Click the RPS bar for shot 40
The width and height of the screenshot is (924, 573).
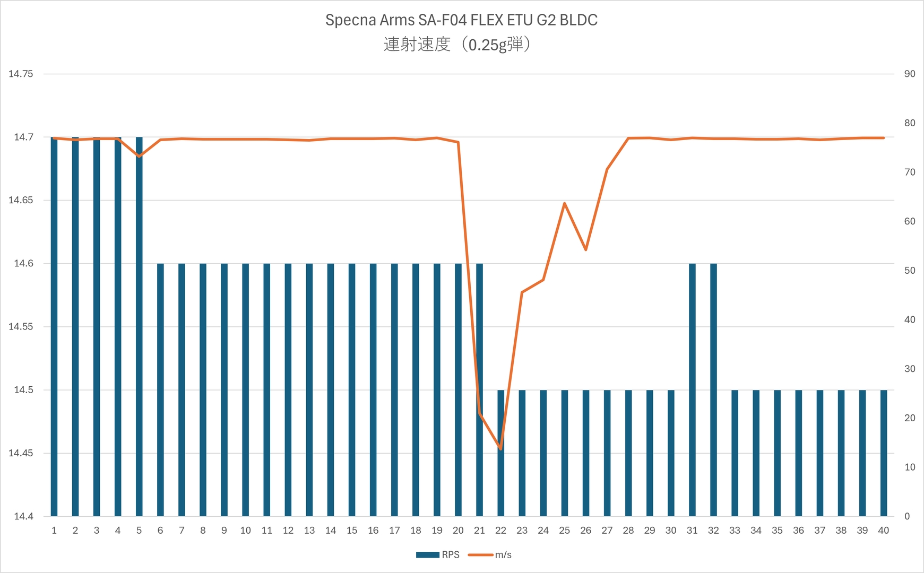884,453
